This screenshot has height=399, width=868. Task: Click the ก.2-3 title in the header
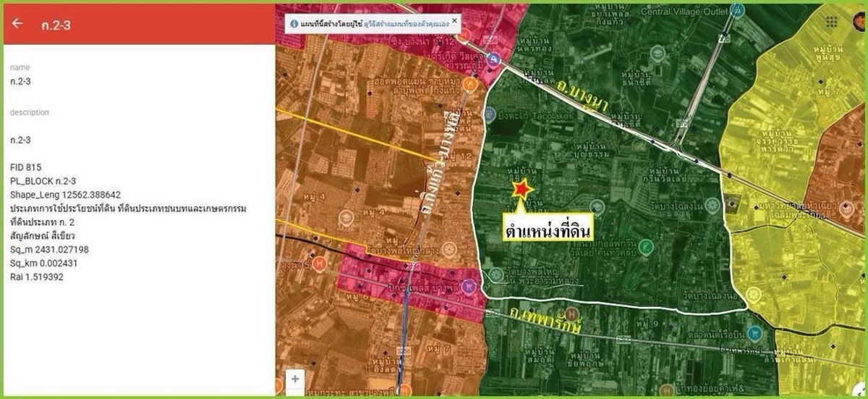(54, 24)
